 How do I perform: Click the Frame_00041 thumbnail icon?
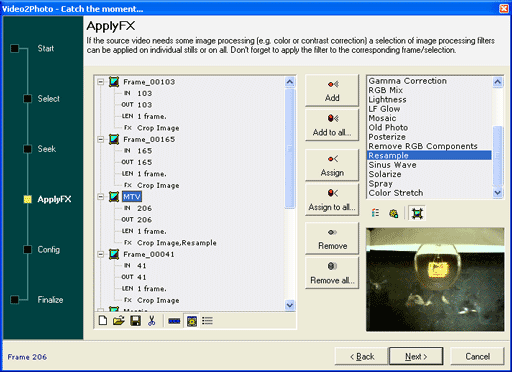(114, 254)
